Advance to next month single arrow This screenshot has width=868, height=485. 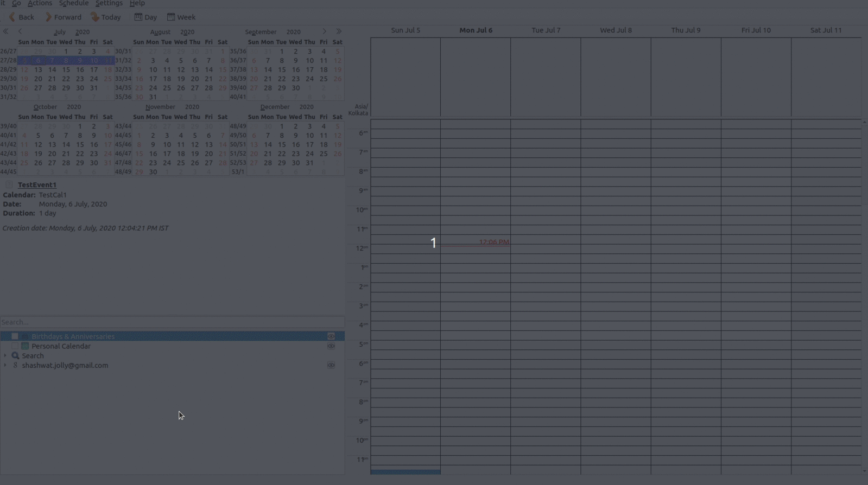324,31
